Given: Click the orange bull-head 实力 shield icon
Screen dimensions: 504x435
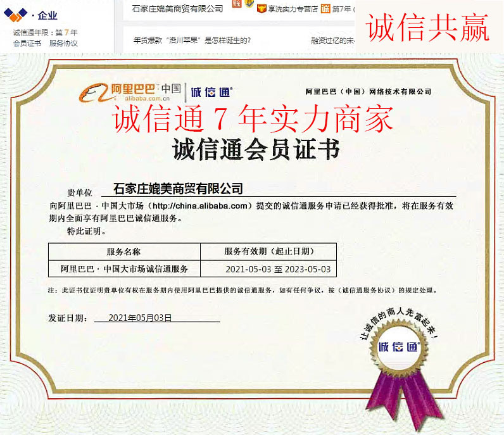Looking at the screenshot, I should coord(261,9).
